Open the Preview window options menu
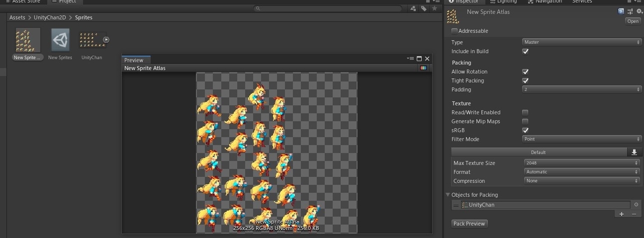Viewport: 644px width, 238px height. [411, 58]
